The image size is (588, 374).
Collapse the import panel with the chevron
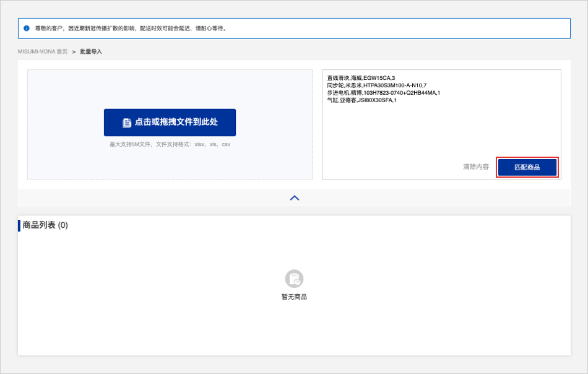(x=295, y=198)
